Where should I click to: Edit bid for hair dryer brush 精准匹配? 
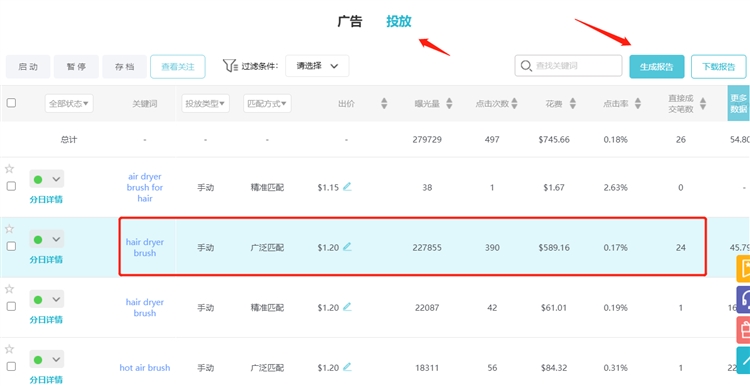pos(347,307)
